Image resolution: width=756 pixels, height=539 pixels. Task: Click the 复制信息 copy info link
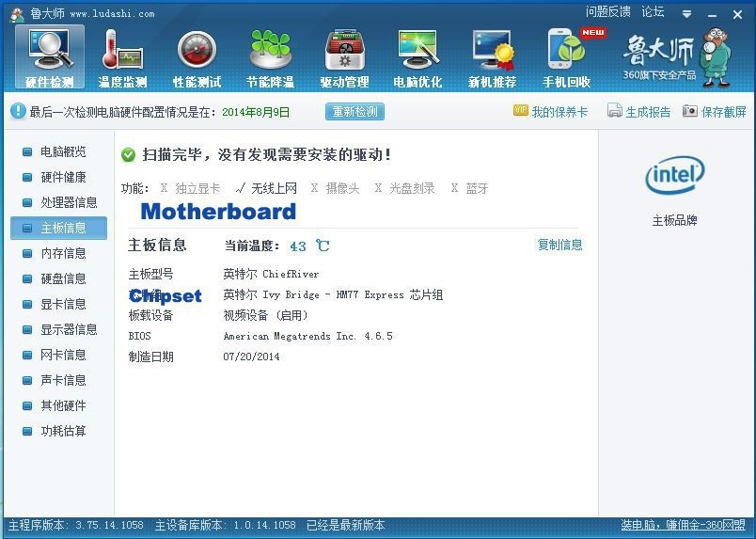[x=559, y=245]
